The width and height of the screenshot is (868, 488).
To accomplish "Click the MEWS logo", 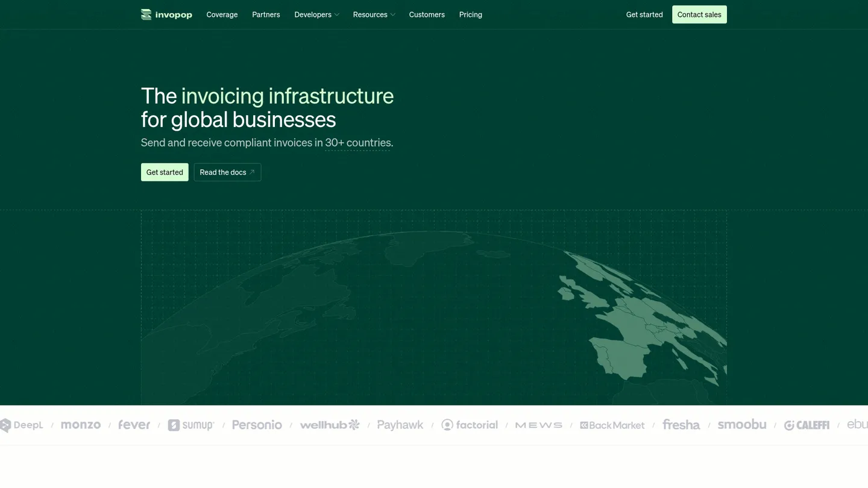I will click(539, 425).
